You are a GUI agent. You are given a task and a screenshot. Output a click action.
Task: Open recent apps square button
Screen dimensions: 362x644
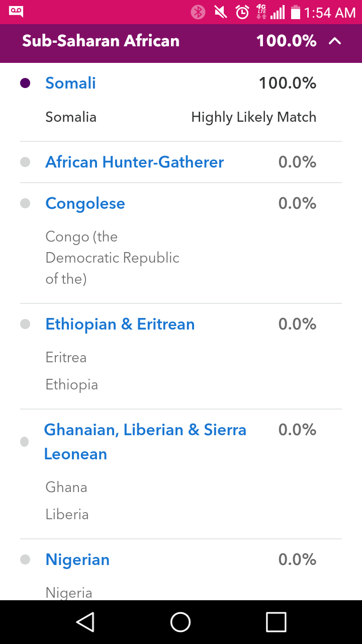pyautogui.click(x=276, y=622)
